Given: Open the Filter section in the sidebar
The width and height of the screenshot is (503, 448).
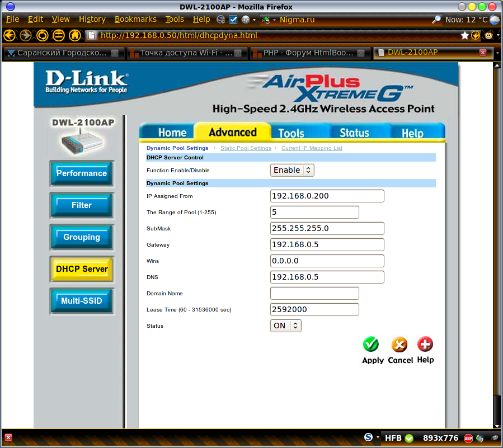Looking at the screenshot, I should click(x=82, y=205).
